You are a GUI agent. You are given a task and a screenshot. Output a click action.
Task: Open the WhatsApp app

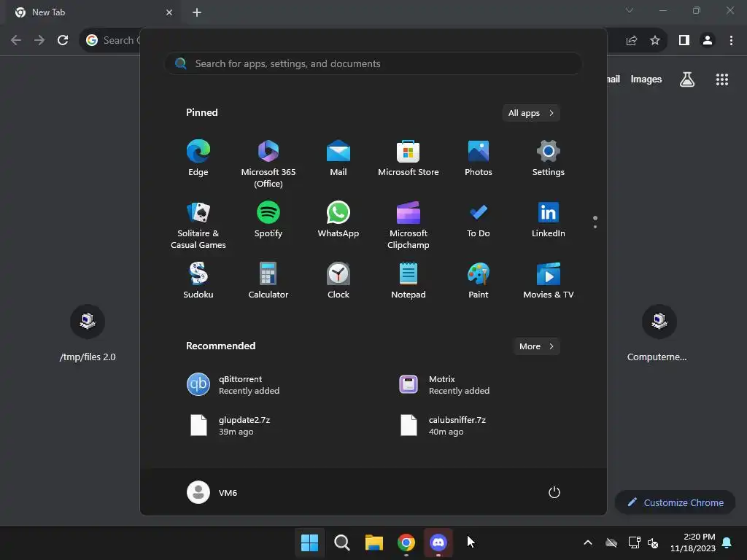tap(338, 220)
